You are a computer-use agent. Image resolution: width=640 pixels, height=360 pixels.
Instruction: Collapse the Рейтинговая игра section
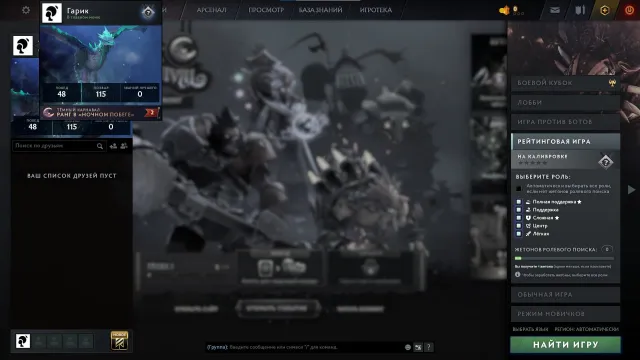click(x=565, y=141)
